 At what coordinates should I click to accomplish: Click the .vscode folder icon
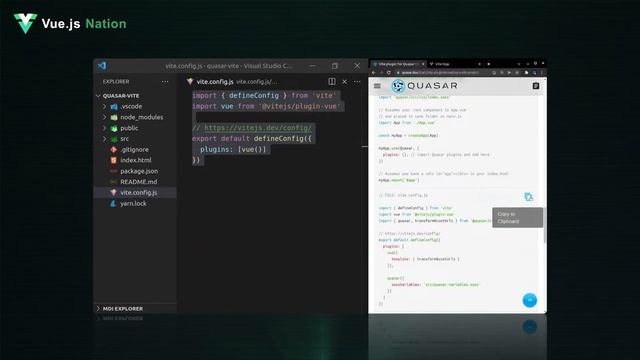point(114,107)
